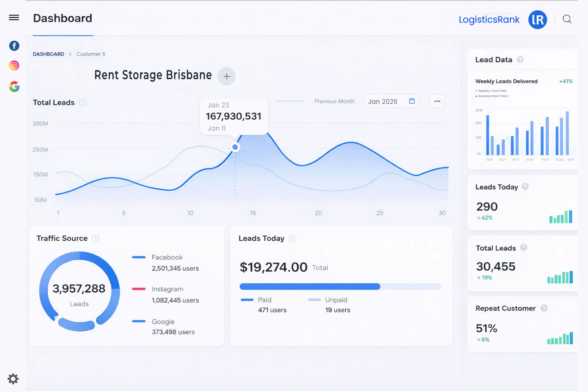
Task: Click the 290 Leads Today value
Action: point(487,207)
